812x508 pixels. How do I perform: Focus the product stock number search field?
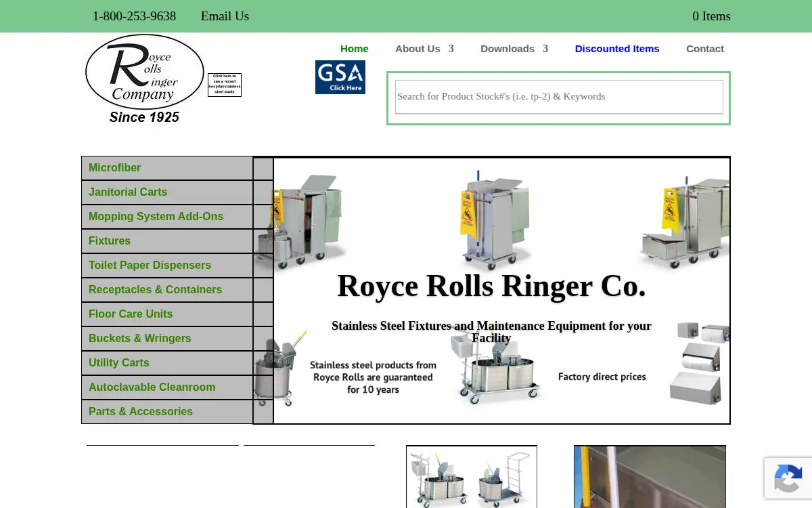pos(559,97)
